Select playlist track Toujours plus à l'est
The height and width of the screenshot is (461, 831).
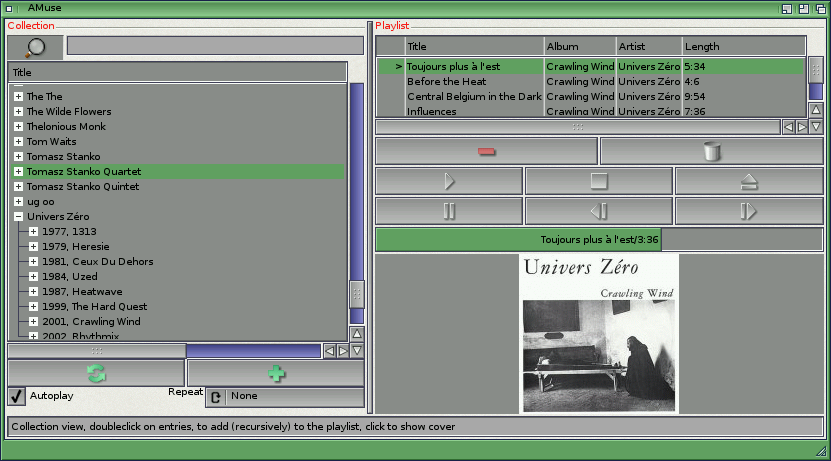[590, 66]
